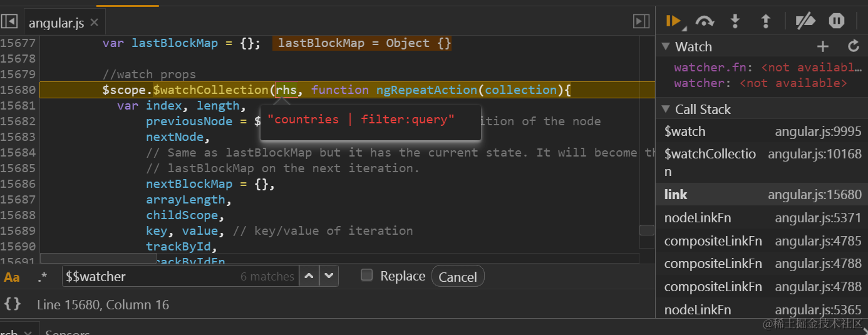Select nodeLinkFn frame at angular.js:5371

[x=762, y=218]
